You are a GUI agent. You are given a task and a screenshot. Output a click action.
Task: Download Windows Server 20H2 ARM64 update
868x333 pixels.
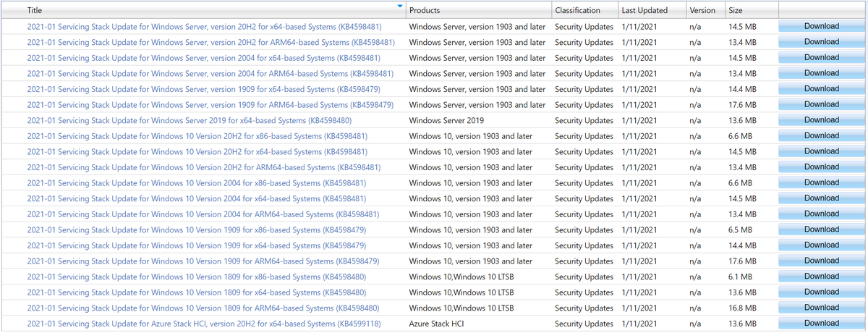coord(822,42)
